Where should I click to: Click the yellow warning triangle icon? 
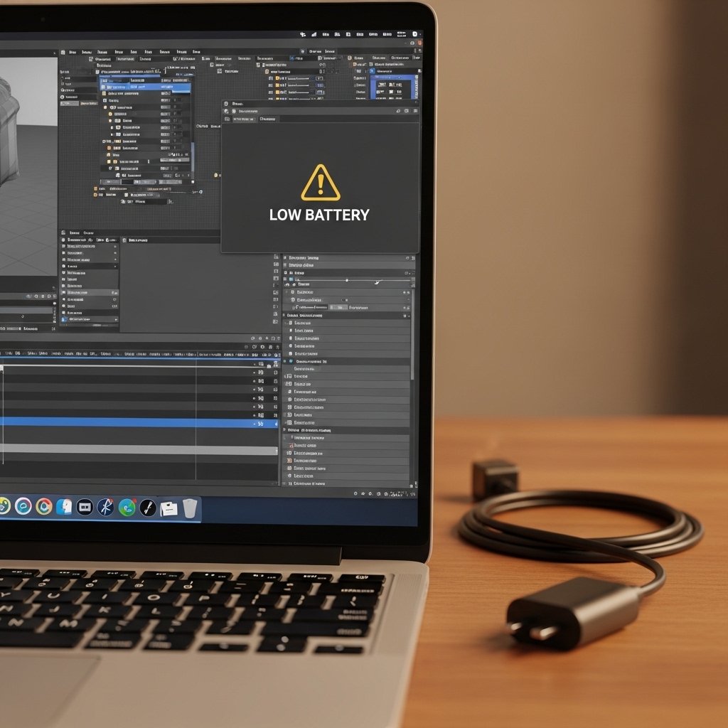320,183
